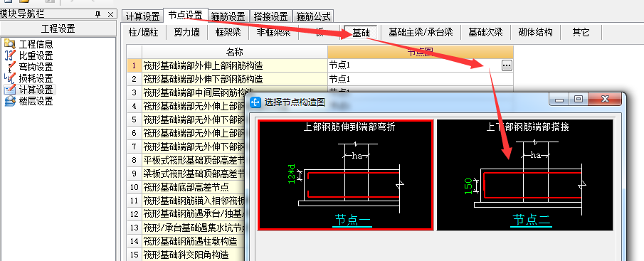Click the 损耗设置 icon

(x=10, y=78)
